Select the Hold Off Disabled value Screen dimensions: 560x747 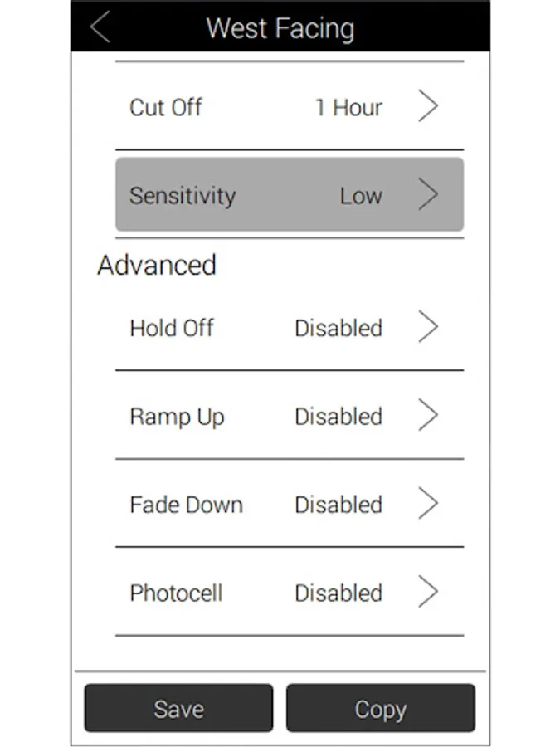click(338, 328)
